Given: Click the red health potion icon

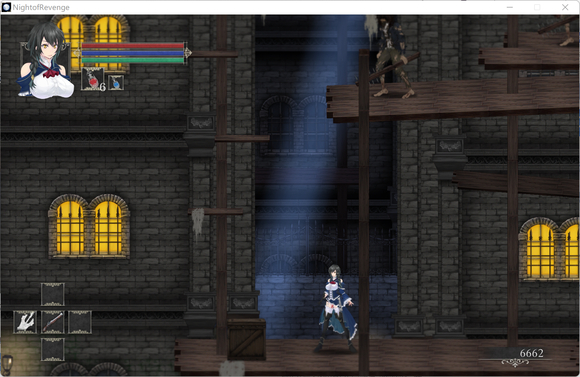Looking at the screenshot, I should point(93,79).
